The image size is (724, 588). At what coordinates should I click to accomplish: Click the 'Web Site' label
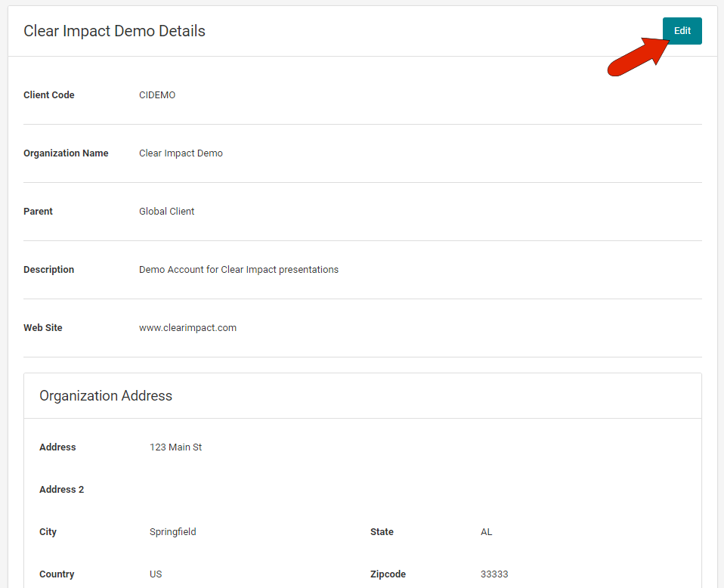43,327
